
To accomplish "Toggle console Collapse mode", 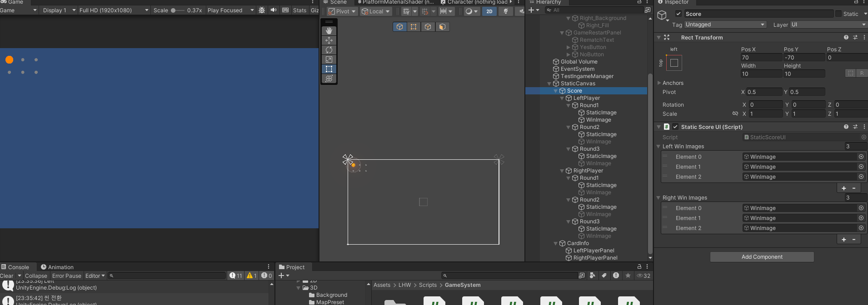I will pyautogui.click(x=36, y=275).
